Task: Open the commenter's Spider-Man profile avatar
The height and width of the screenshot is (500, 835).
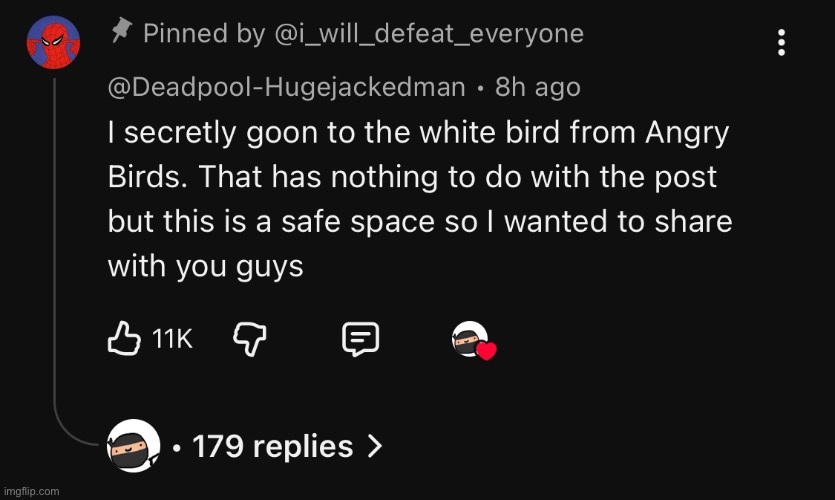Action: click(x=54, y=42)
